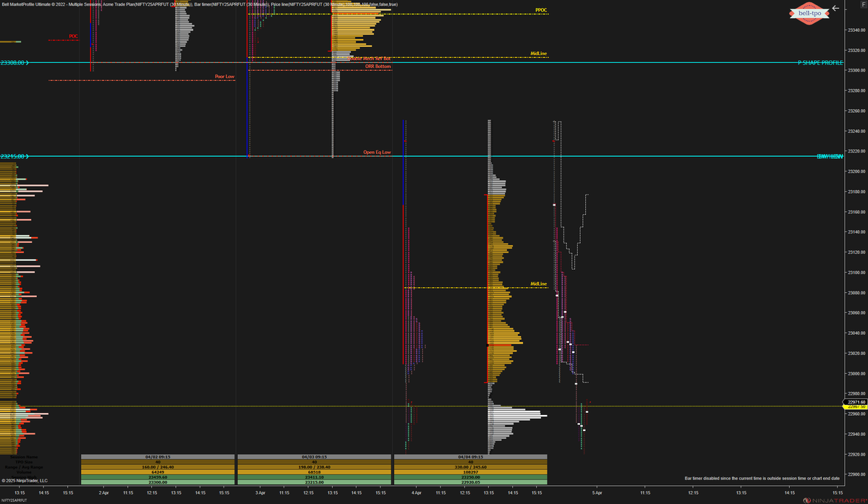Click the F button in top-right corner
This screenshot has width=868, height=504.
(864, 4)
